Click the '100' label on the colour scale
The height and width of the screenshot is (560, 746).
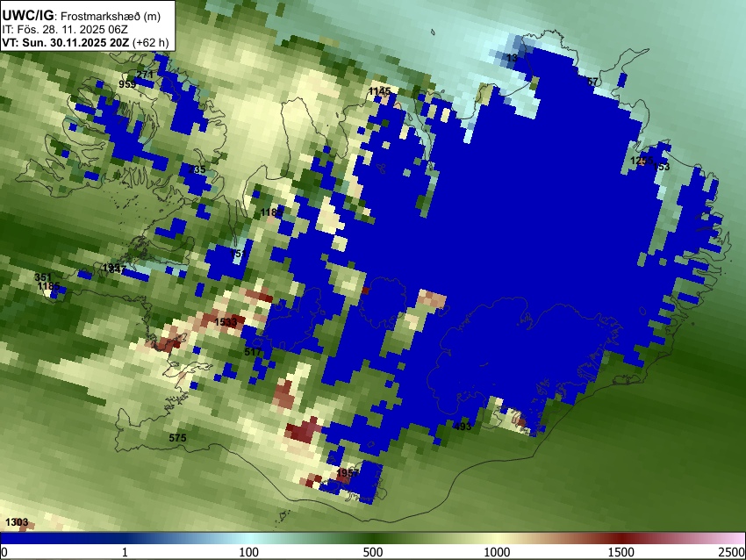point(249,552)
